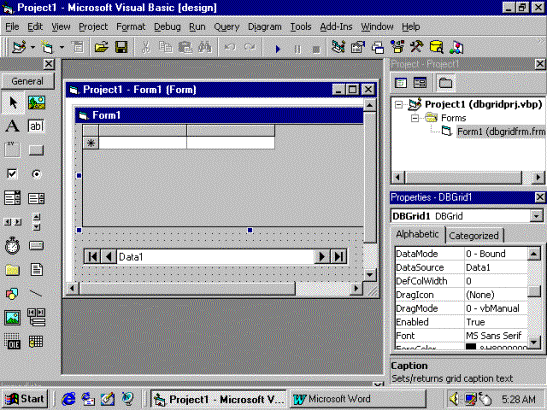Select the Data control tool

[36, 318]
